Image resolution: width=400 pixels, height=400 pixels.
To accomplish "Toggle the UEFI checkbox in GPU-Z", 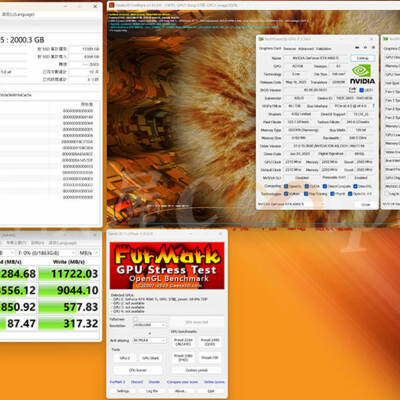I will pos(361,90).
